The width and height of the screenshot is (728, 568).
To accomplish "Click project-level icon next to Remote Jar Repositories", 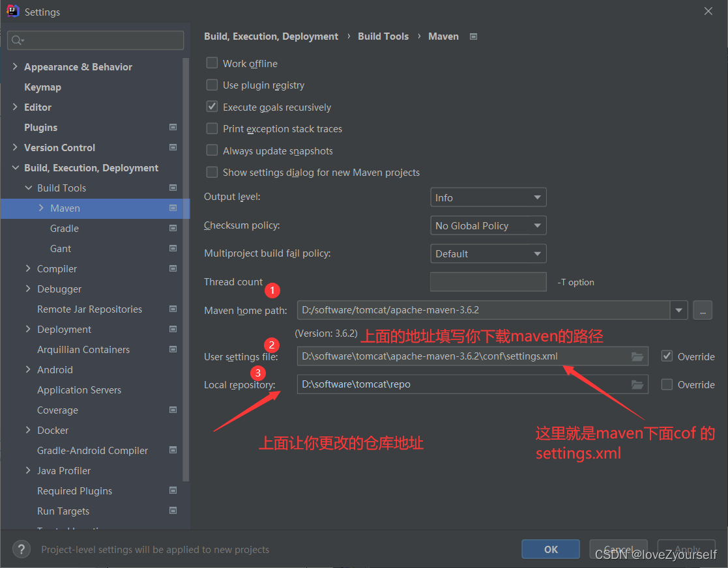I will coord(173,309).
